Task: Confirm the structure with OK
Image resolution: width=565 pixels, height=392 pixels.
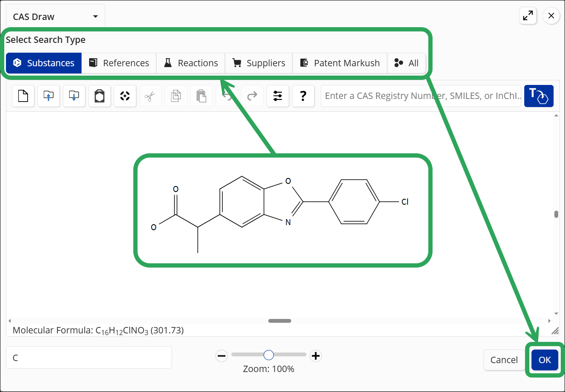Action: tap(545, 360)
